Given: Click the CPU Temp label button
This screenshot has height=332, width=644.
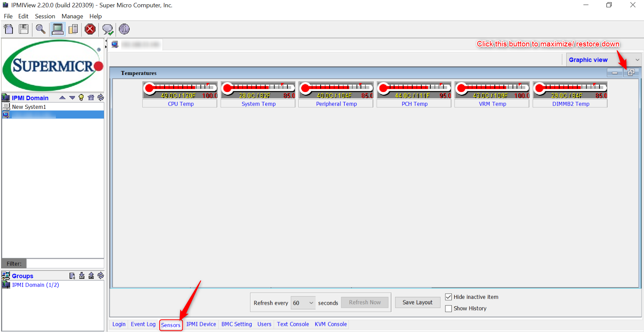Looking at the screenshot, I should pyautogui.click(x=180, y=104).
